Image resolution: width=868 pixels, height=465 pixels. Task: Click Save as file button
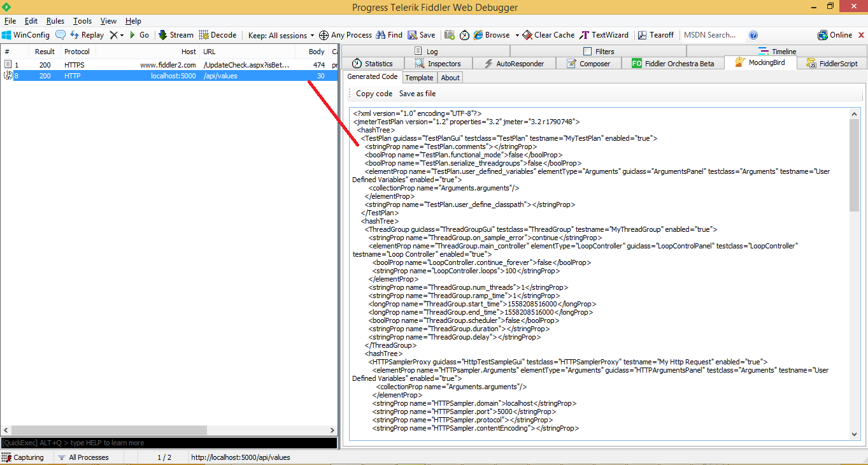click(x=418, y=94)
